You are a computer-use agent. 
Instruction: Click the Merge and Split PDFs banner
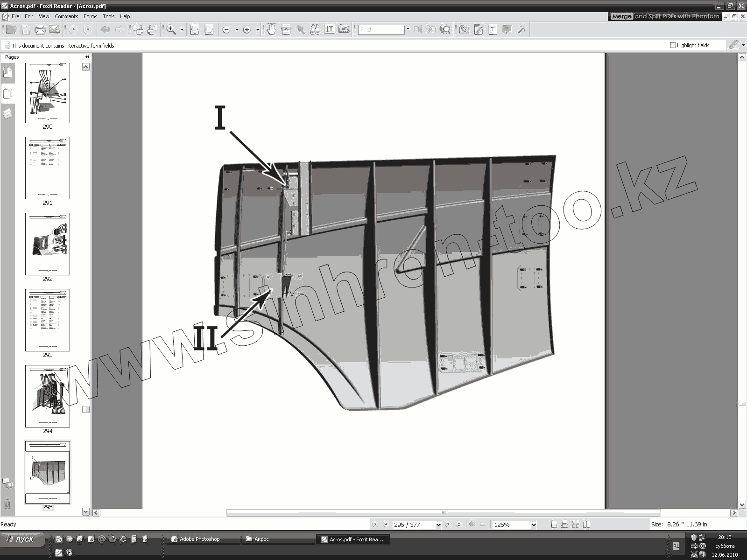665,16
